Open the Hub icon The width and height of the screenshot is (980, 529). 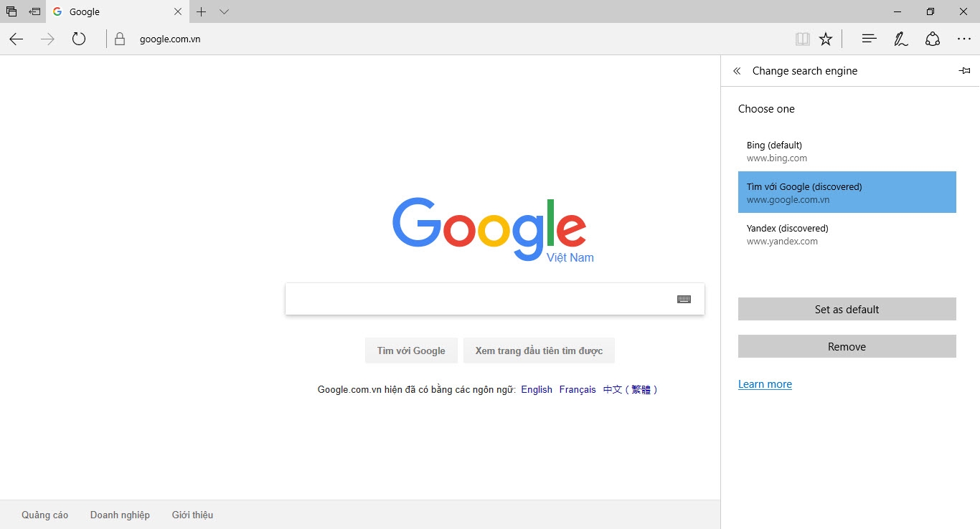[x=870, y=39]
